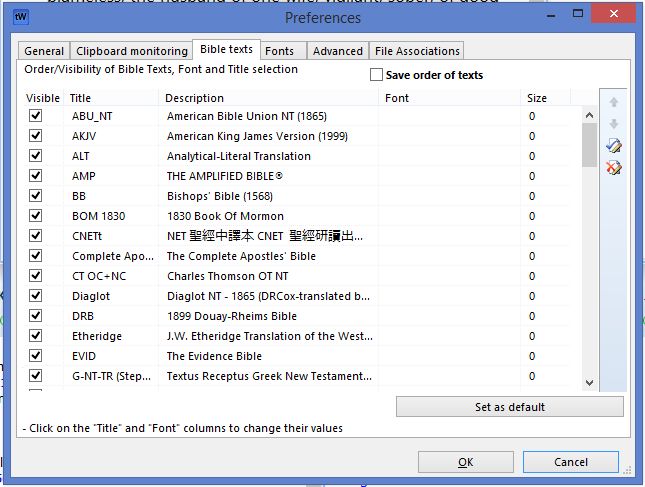The width and height of the screenshot is (645, 487).
Task: Uncheck visibility for ABU_NT
Action: pos(35,116)
